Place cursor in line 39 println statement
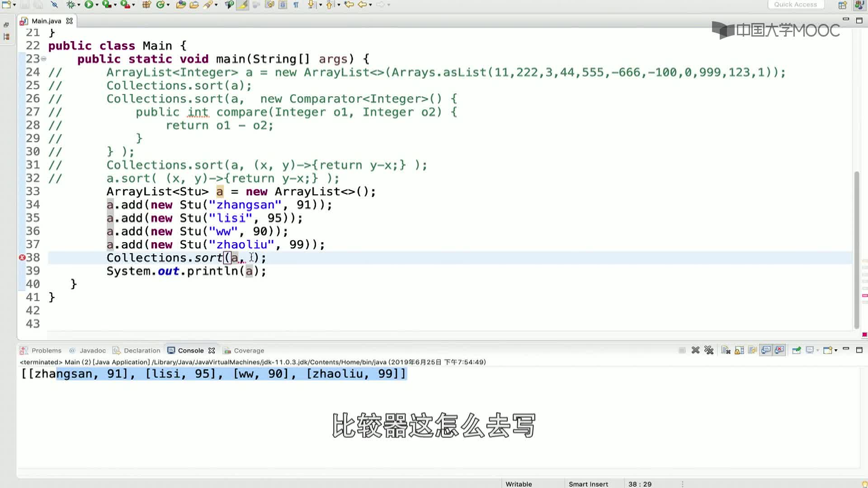The height and width of the screenshot is (488, 868). [x=186, y=271]
